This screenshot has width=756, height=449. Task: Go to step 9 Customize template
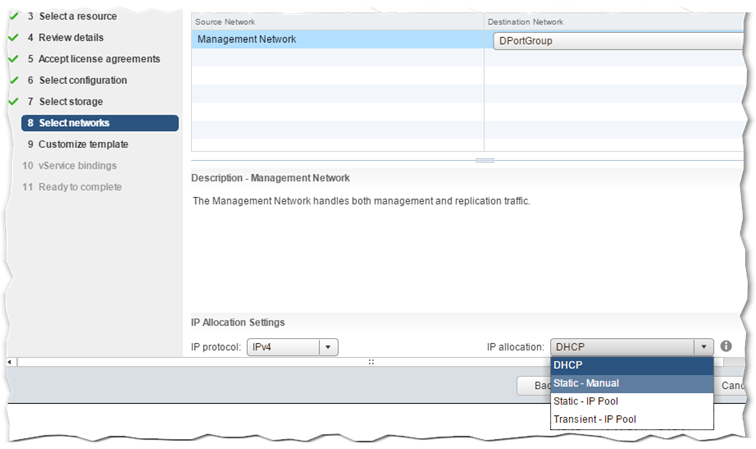coord(78,144)
